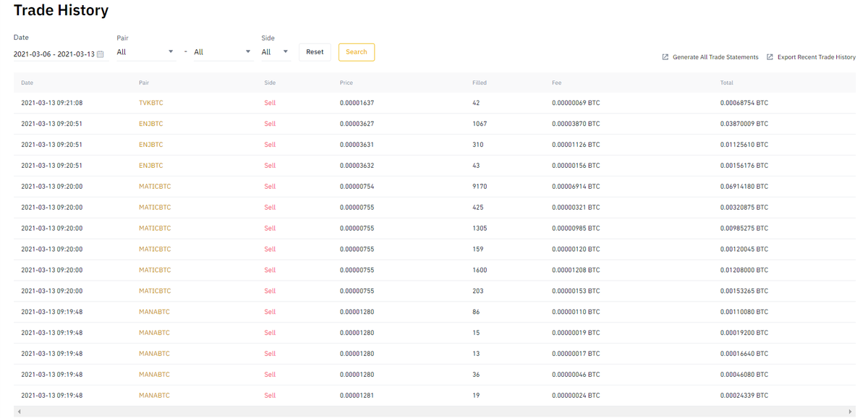The image size is (868, 418).
Task: Open the Side filter dropdown
Action: coord(275,52)
